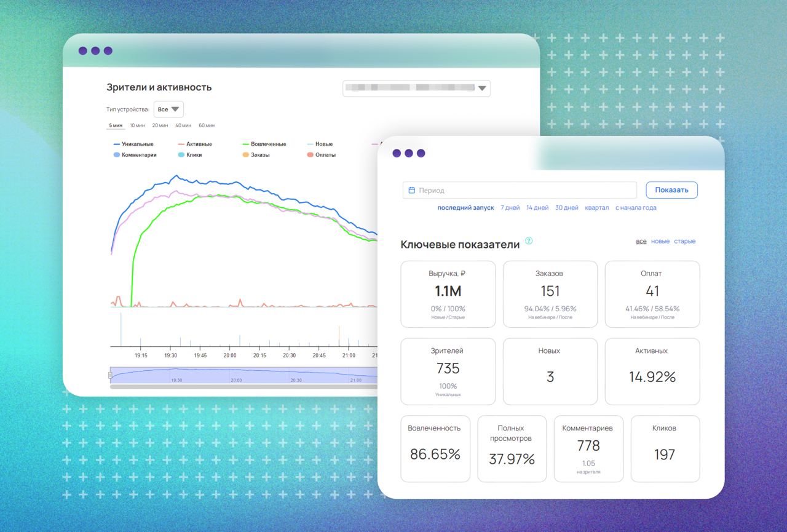Open the blurred webinar selector dropdown
The height and width of the screenshot is (532, 787).
416,88
